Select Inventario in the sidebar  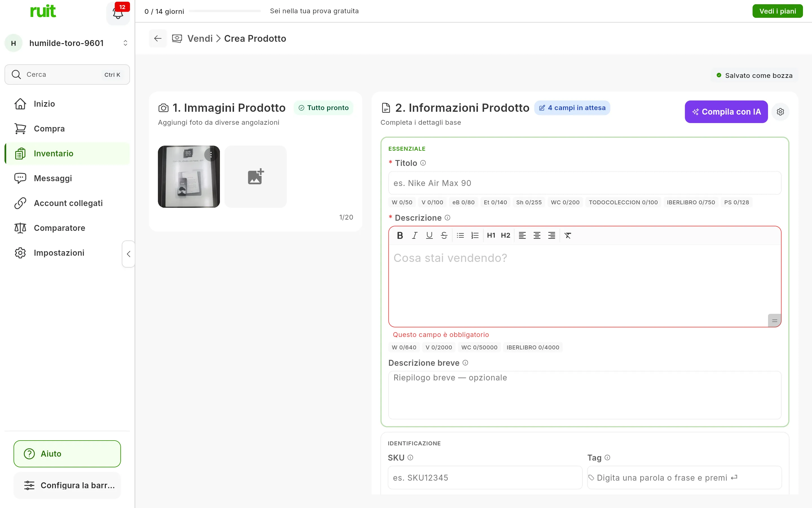(67, 154)
